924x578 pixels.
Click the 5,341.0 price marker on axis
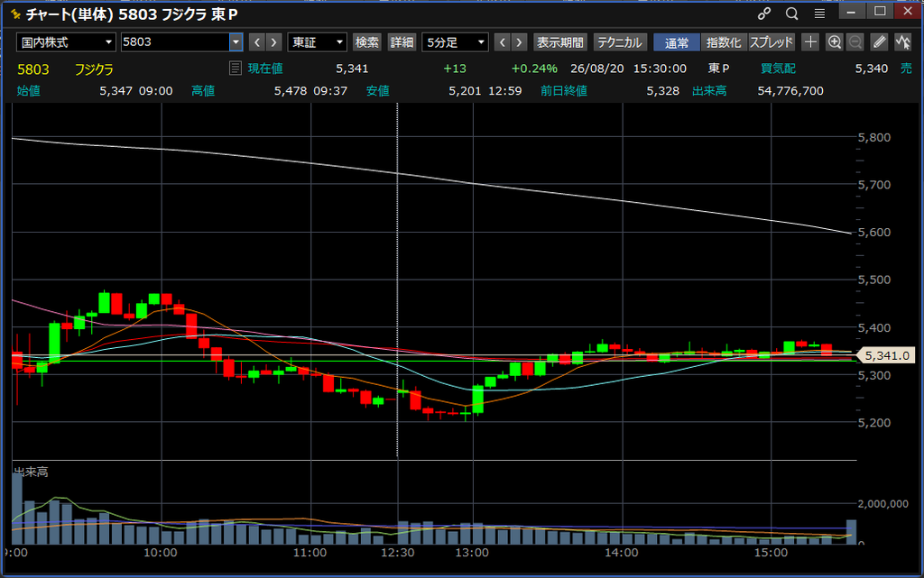888,355
